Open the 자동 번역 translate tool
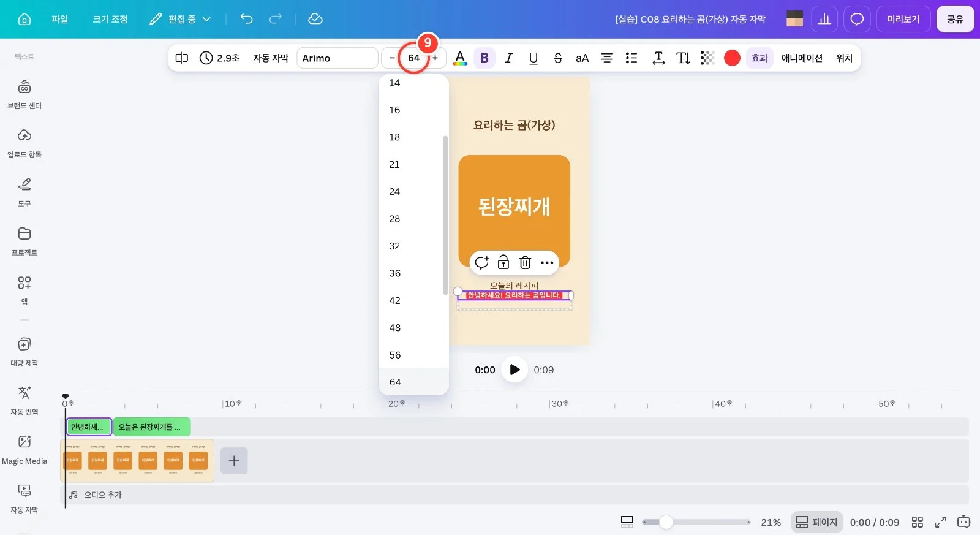 click(x=24, y=401)
